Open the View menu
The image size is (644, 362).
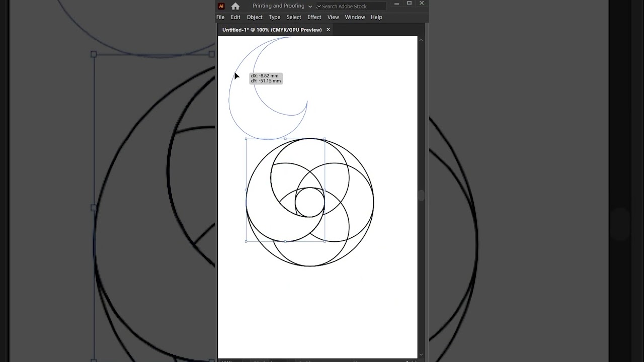tap(333, 17)
